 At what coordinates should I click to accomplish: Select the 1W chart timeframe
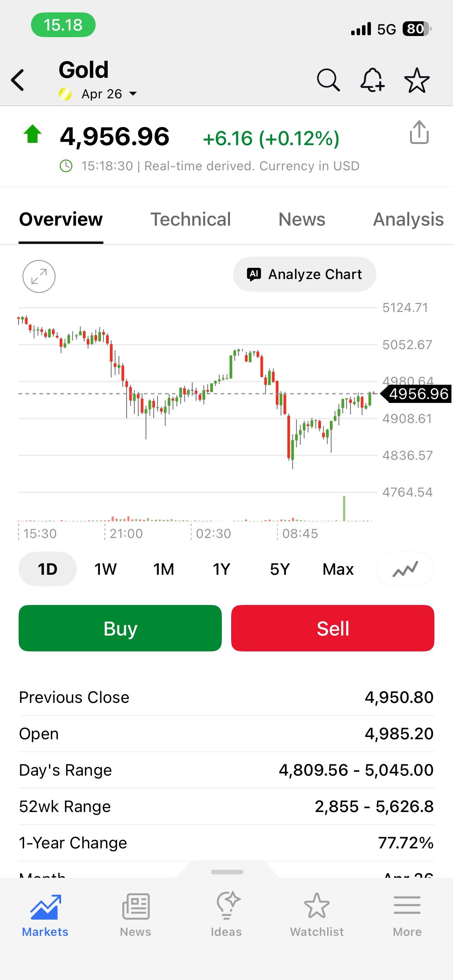[x=105, y=569]
